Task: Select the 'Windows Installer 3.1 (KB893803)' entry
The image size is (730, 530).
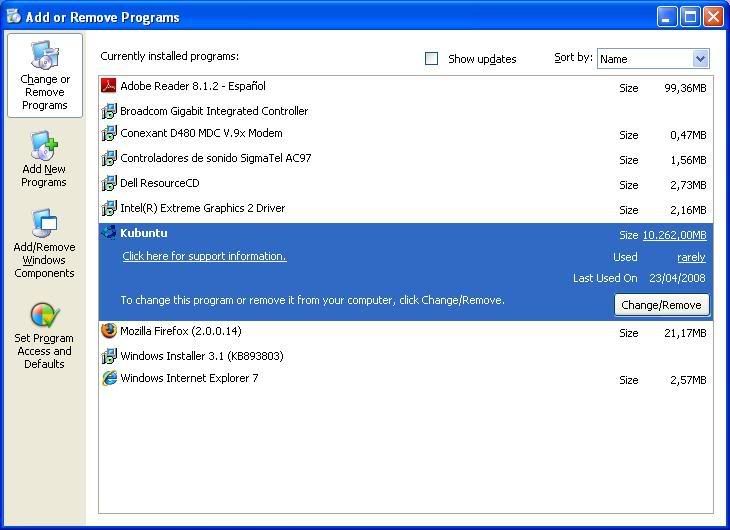Action: coord(406,356)
